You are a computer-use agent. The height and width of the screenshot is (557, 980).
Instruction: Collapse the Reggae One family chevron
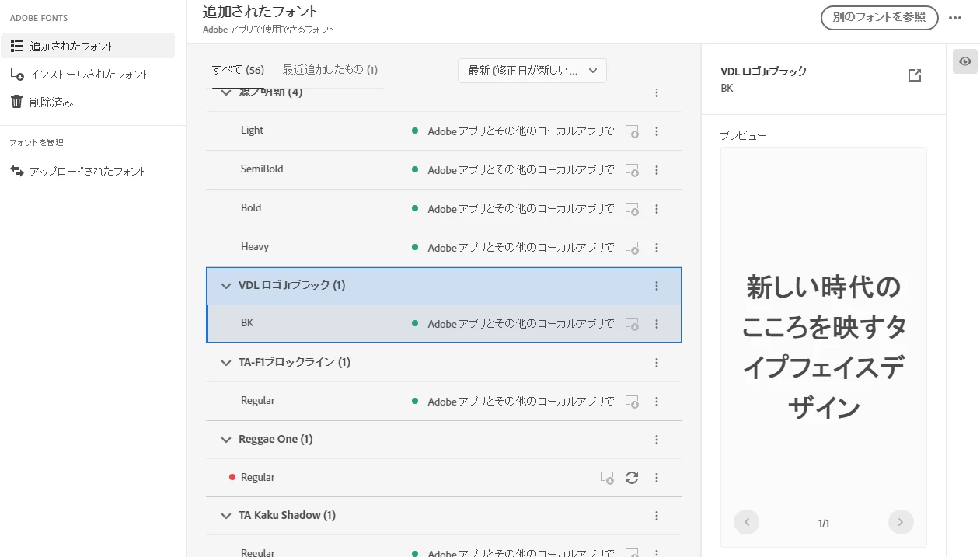pyautogui.click(x=226, y=440)
